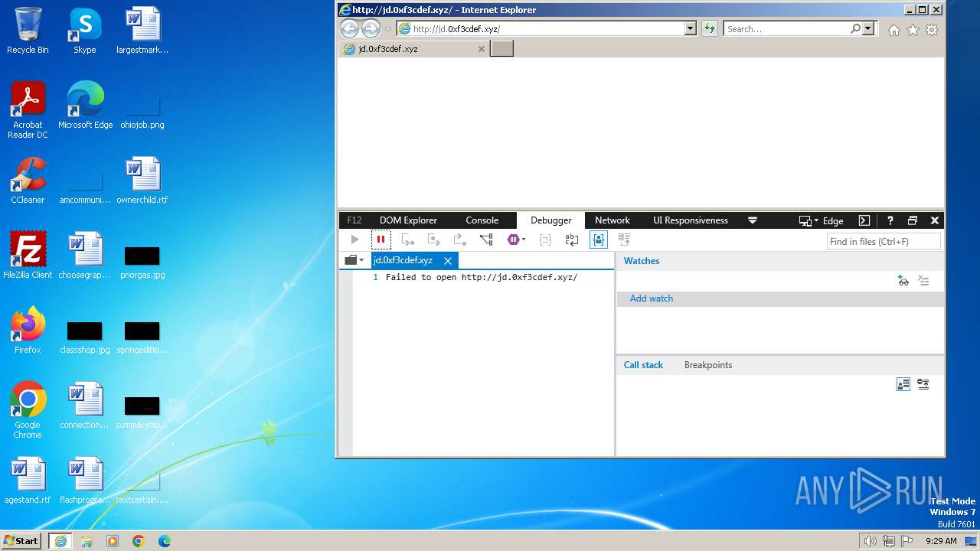
Task: Click the Internet Explorer Back button
Action: [349, 29]
